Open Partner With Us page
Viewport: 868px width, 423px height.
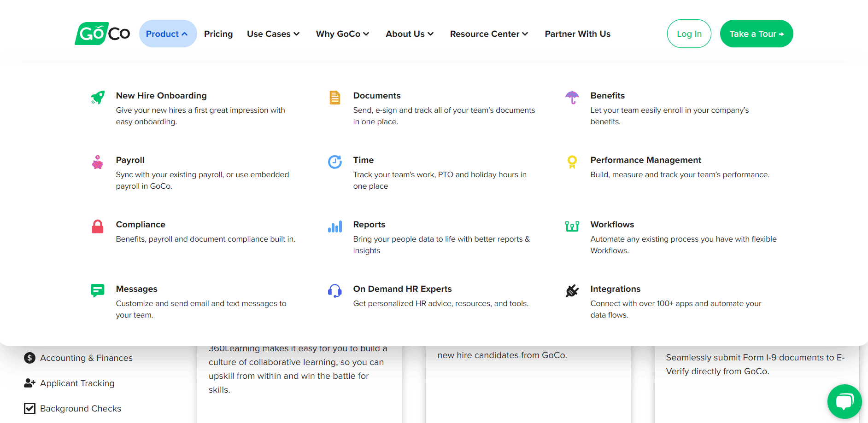click(x=577, y=34)
